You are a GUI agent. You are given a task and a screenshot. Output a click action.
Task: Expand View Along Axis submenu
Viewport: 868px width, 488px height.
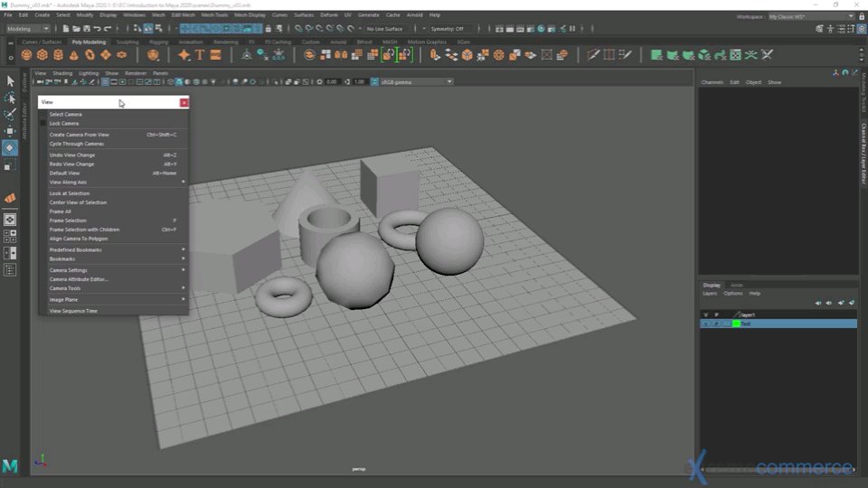pos(114,182)
